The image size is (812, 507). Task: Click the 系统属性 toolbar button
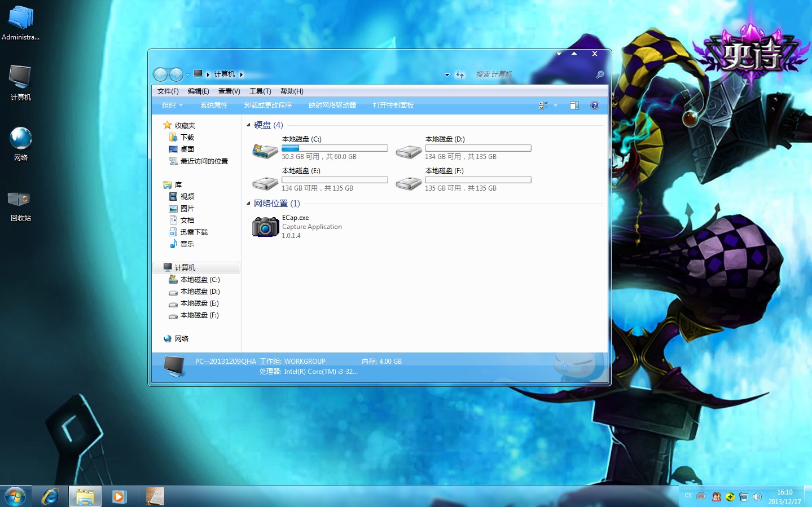[214, 105]
